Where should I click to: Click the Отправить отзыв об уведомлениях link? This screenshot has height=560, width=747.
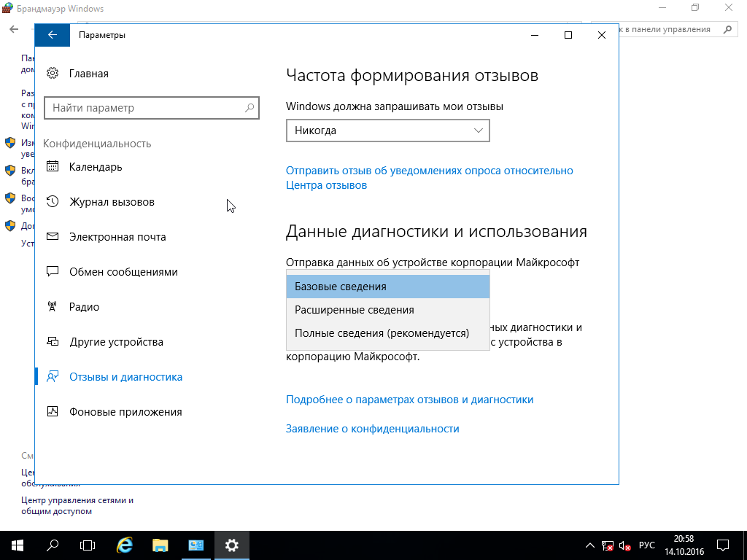429,171
